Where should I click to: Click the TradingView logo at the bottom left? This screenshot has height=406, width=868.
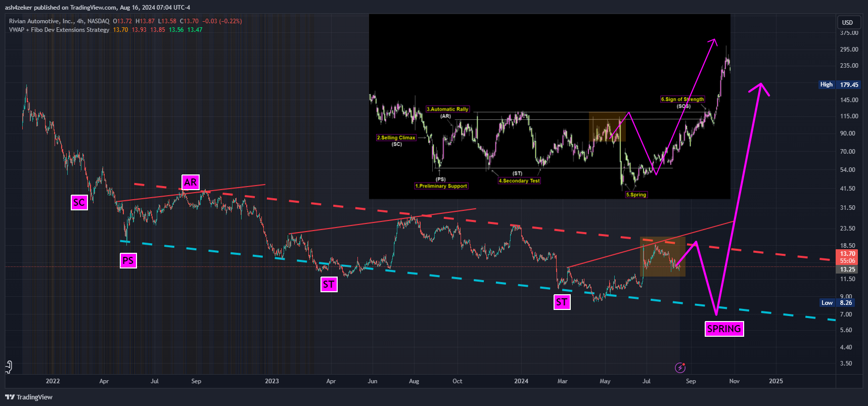[x=29, y=397]
